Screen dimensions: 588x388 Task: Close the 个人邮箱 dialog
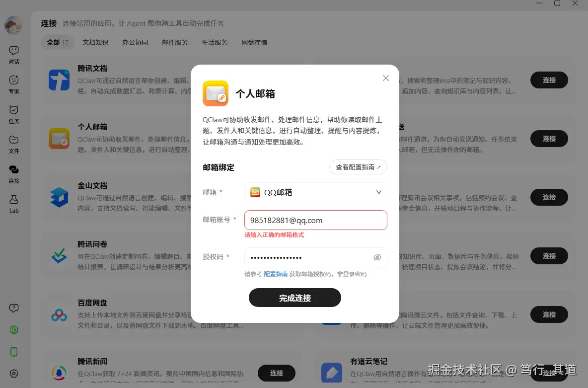(386, 78)
